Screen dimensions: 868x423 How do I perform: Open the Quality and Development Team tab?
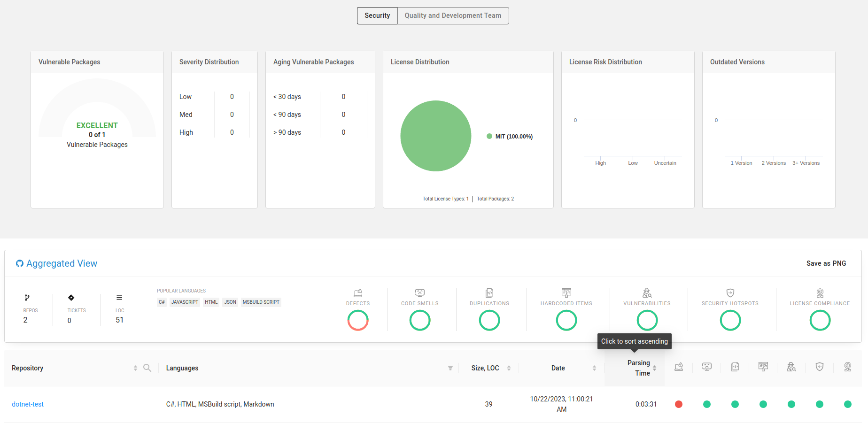pyautogui.click(x=453, y=15)
